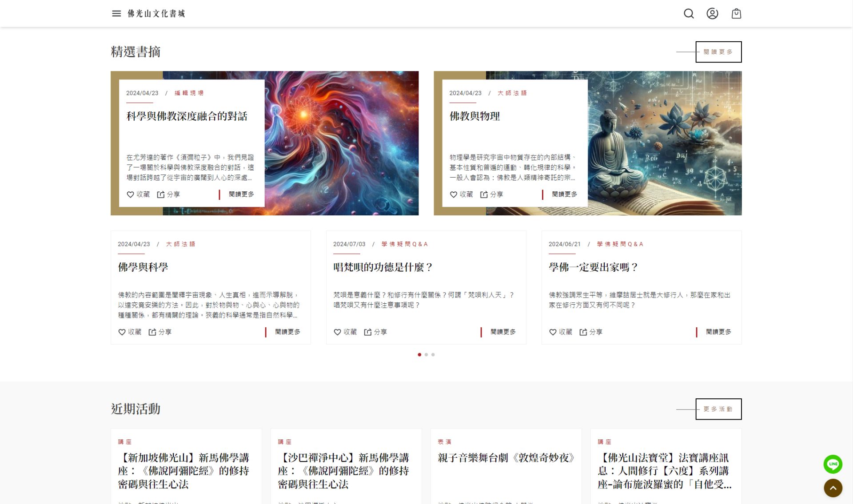Share 學佛一定要出家嗎 article
The width and height of the screenshot is (853, 504).
pyautogui.click(x=591, y=332)
